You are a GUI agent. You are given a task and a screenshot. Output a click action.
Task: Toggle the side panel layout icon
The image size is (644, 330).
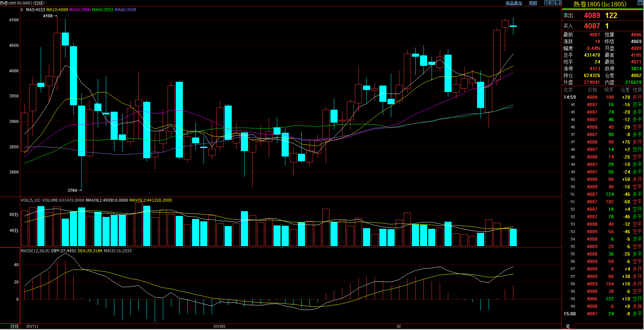(x=558, y=3)
